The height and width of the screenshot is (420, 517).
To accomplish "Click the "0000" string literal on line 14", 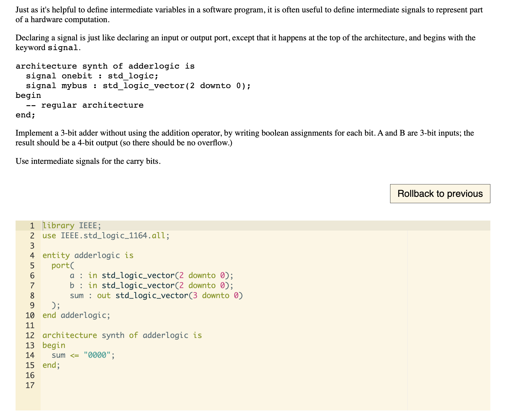I will click(x=97, y=355).
